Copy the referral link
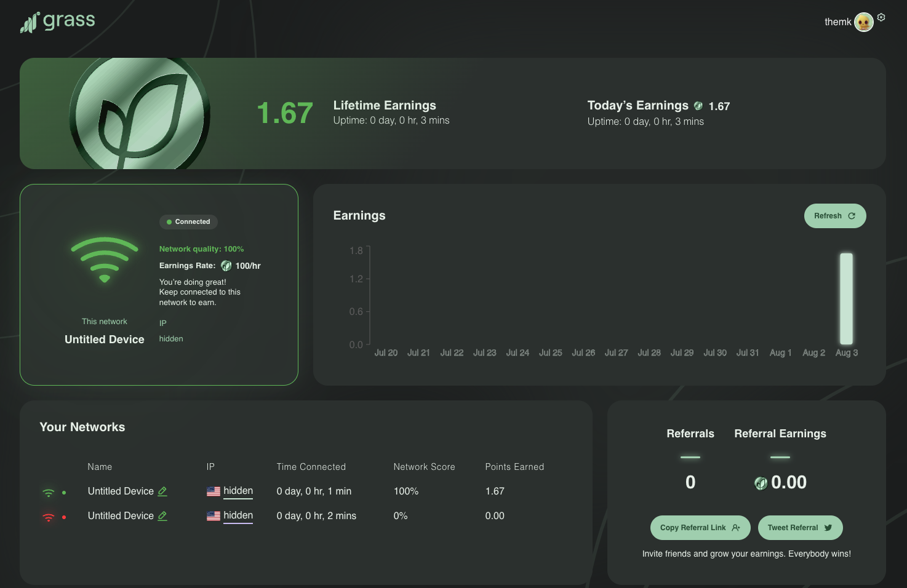Image resolution: width=907 pixels, height=588 pixels. click(700, 528)
